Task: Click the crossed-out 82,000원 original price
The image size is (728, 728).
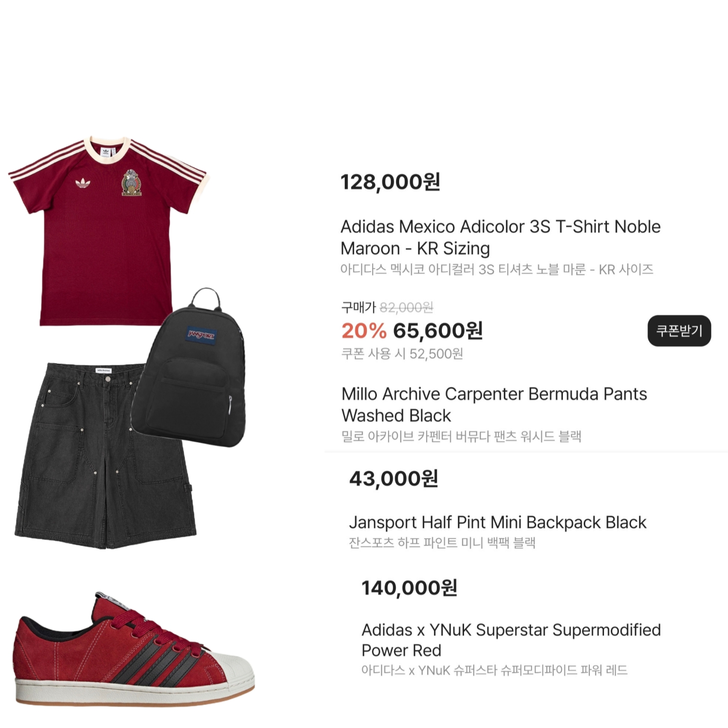Action: (406, 307)
